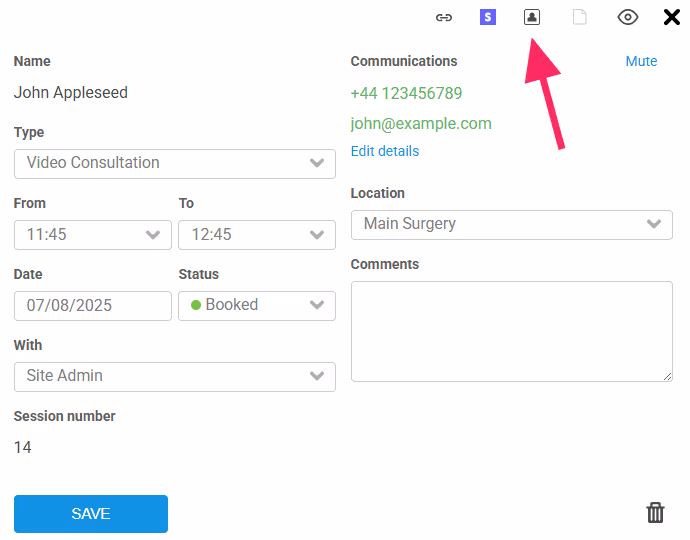690x540 pixels.
Task: Click the client name John Appleseed
Action: click(71, 92)
